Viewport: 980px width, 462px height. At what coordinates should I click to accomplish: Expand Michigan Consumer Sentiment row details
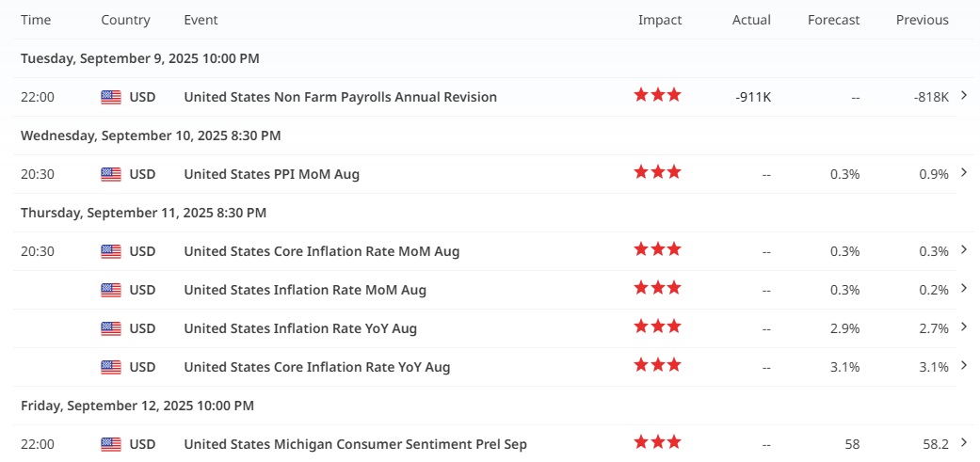[x=963, y=442]
